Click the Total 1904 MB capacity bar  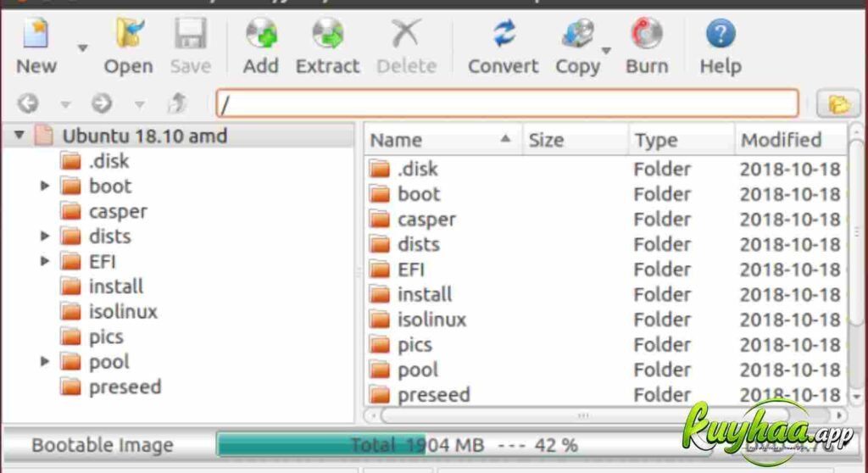pos(464,445)
